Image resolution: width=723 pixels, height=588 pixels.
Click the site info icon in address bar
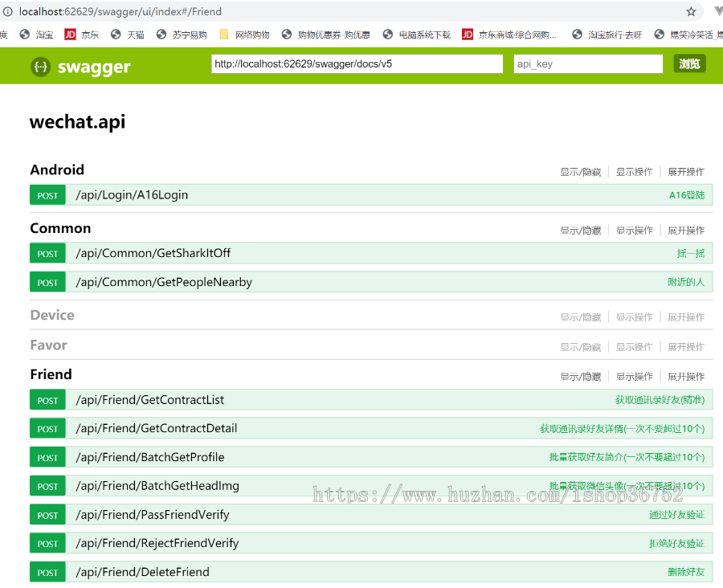coord(8,12)
